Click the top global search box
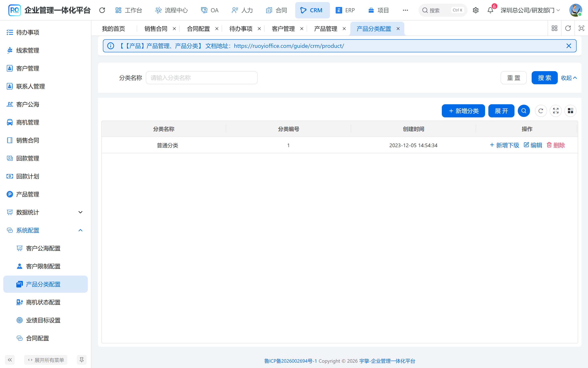The image size is (588, 368). (443, 10)
